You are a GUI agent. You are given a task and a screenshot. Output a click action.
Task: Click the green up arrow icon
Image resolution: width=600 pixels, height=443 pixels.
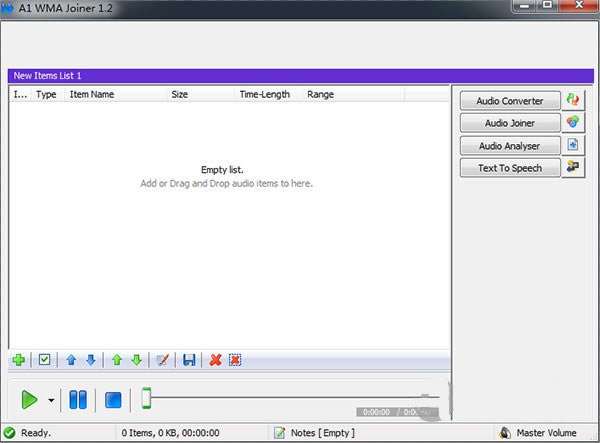[x=117, y=360]
